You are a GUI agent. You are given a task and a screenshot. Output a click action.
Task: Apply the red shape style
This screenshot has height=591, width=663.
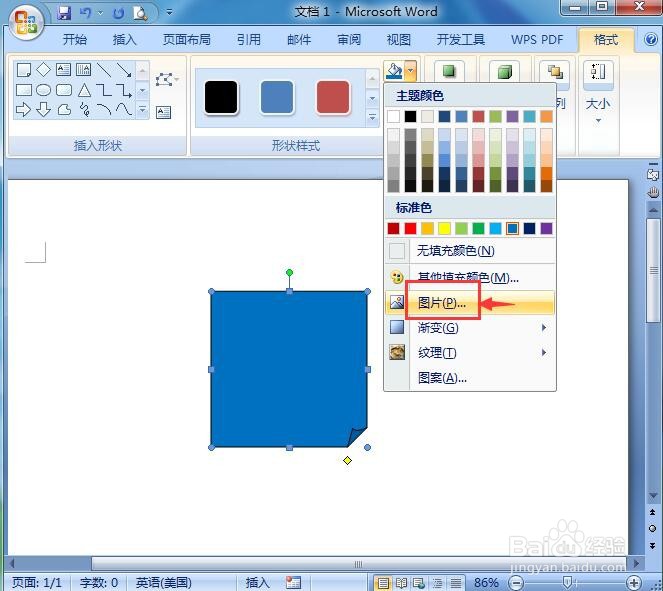[x=333, y=97]
